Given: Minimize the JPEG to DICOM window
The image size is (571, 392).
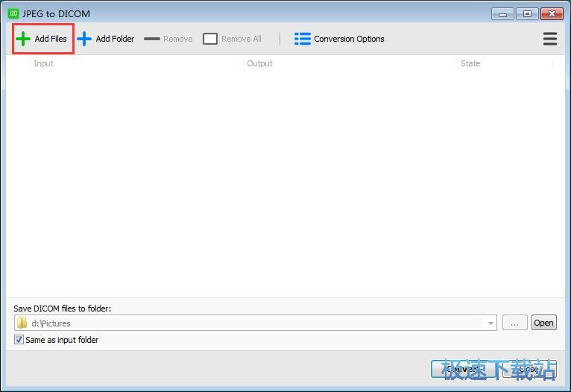Looking at the screenshot, I should pos(502,14).
